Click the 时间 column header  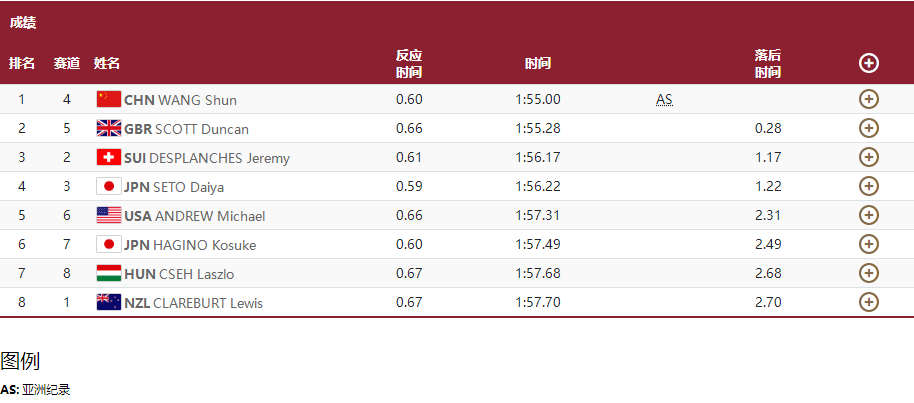537,64
